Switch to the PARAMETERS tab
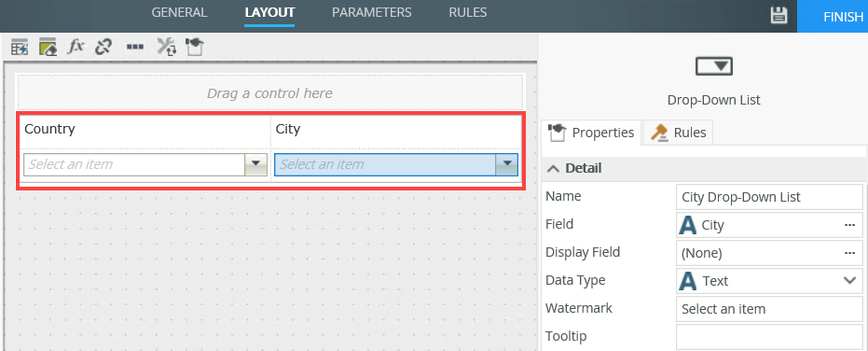 [371, 12]
